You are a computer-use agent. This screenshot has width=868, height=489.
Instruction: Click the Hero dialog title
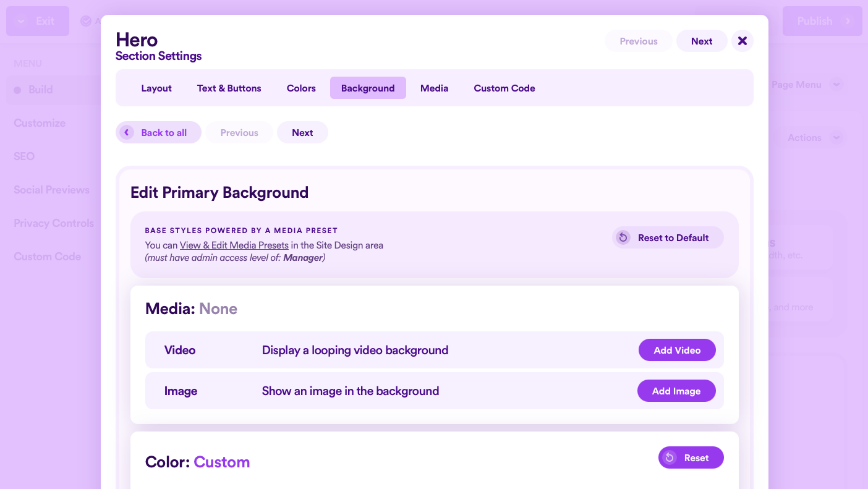click(x=137, y=40)
